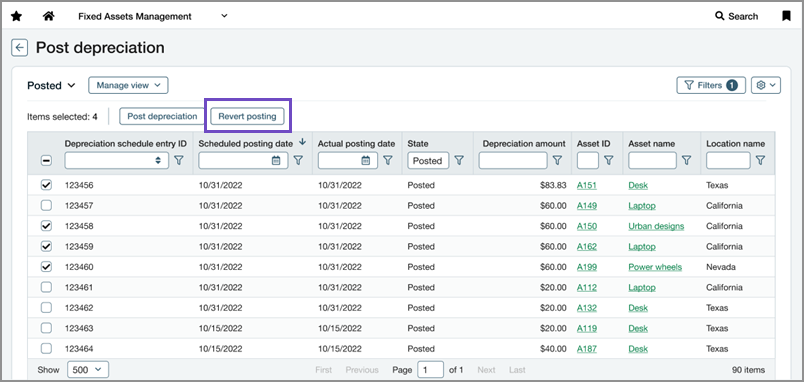Click the filter icon for Depreciation schedule entry ID

(178, 160)
